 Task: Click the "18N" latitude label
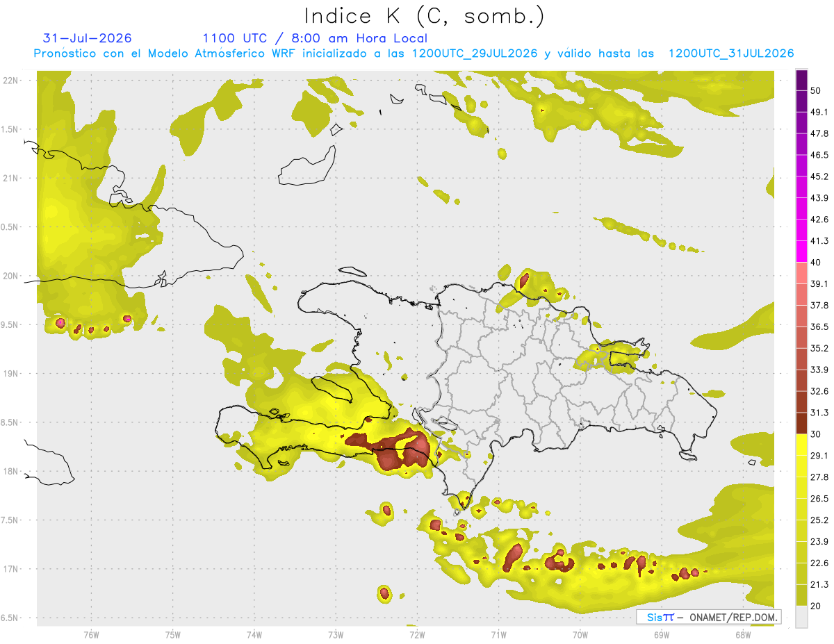12,471
